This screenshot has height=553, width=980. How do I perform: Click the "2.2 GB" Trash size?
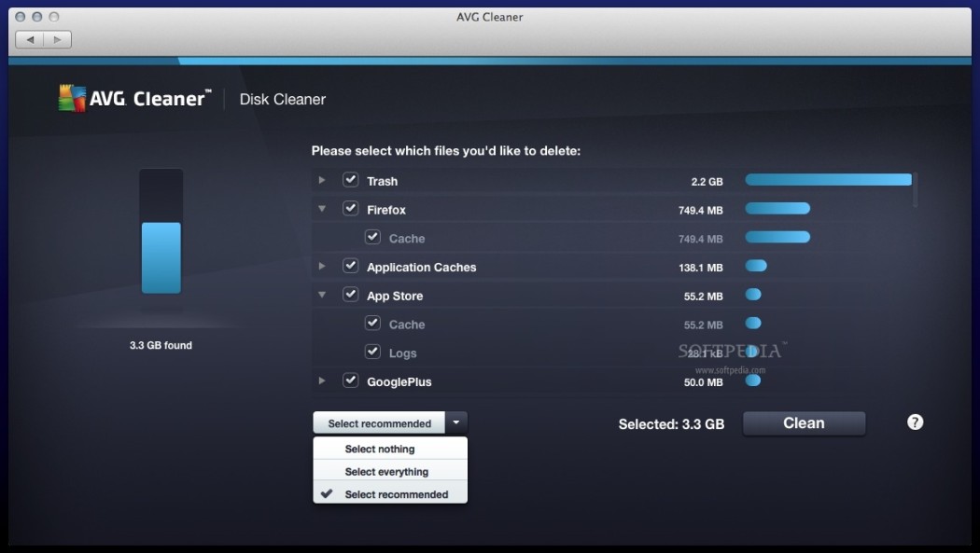pos(707,182)
